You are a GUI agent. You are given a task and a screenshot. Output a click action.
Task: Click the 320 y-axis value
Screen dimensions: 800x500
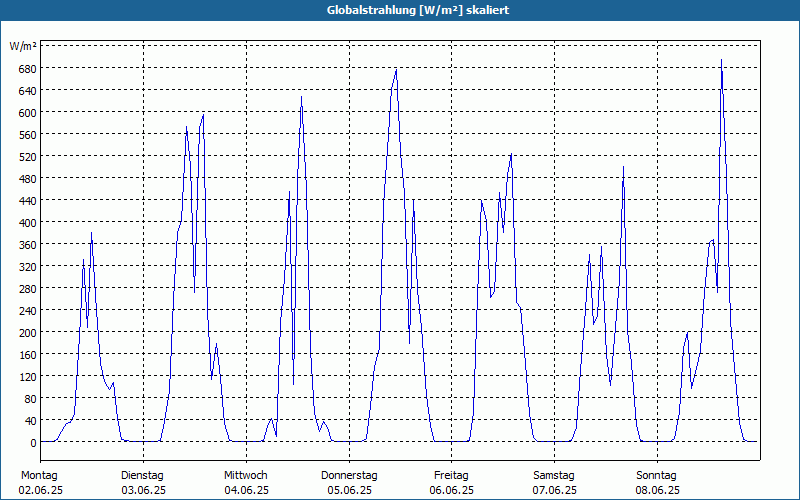(27, 266)
